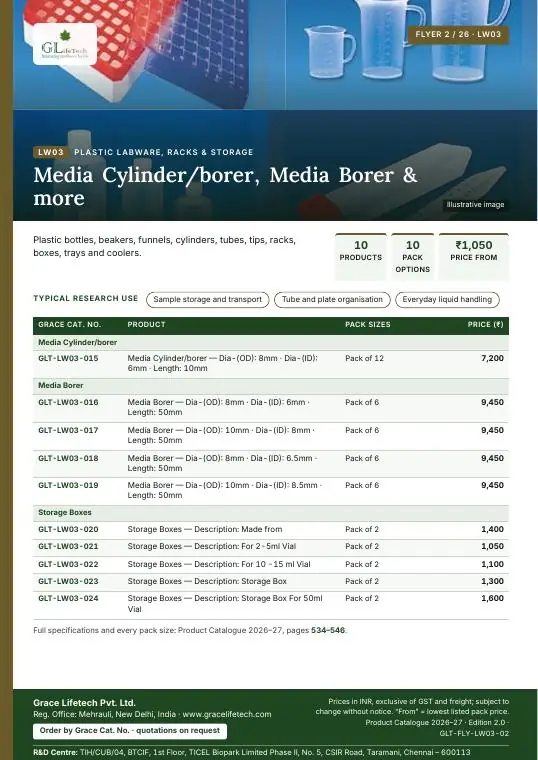
Task: Select catalogue number GLT-LW03-016
Action: [68, 402]
